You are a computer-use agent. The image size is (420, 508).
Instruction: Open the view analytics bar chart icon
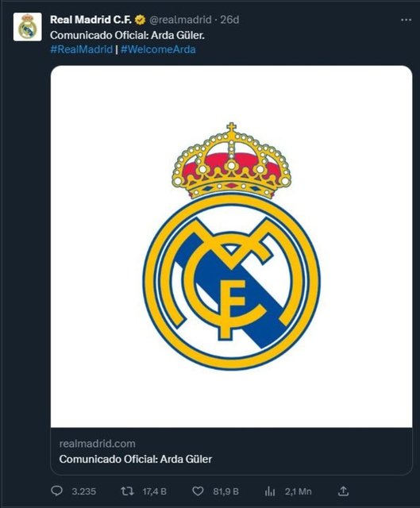pyautogui.click(x=270, y=492)
